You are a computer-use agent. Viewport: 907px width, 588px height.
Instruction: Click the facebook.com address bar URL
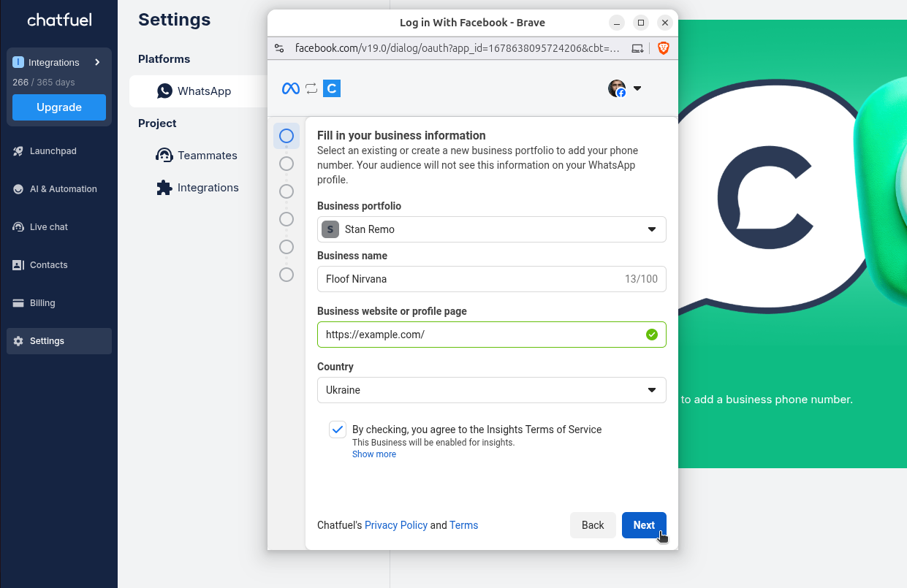[x=458, y=48]
